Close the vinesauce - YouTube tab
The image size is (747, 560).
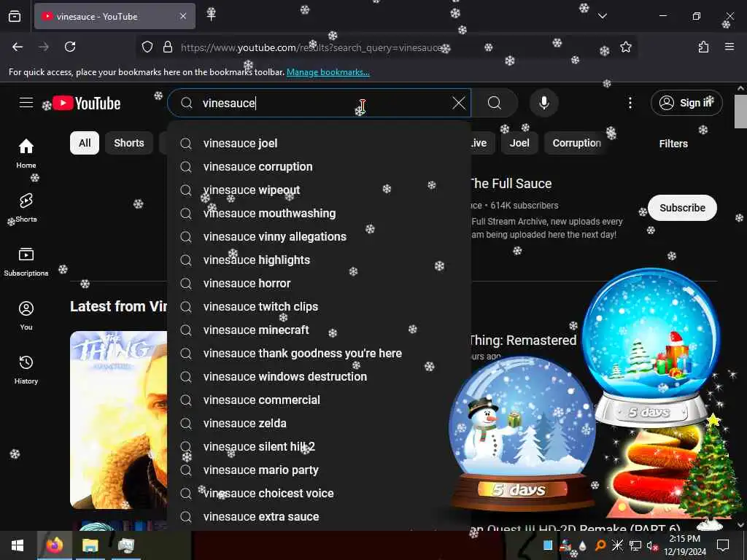click(x=183, y=16)
